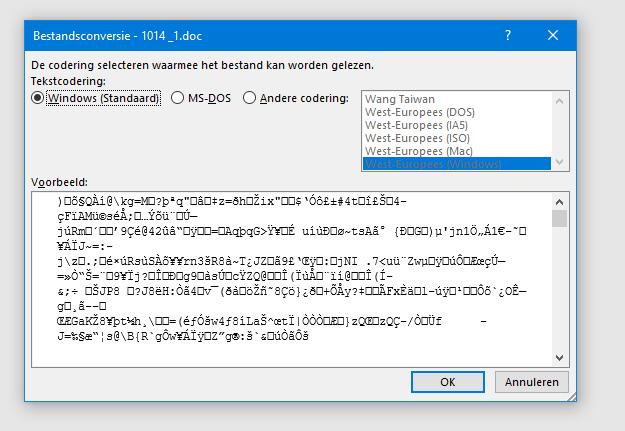Click the Voorbeeld label
This screenshot has width=625, height=431.
coord(61,182)
